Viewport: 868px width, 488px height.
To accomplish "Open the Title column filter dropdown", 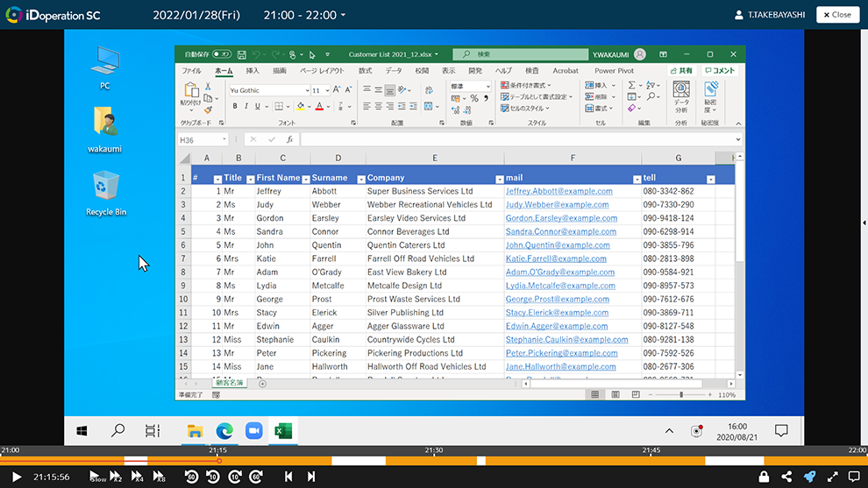I will (250, 180).
